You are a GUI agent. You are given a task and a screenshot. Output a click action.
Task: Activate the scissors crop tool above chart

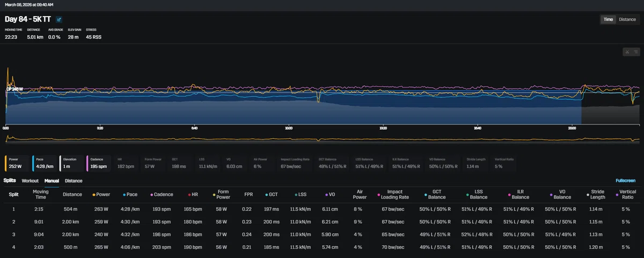[626, 52]
